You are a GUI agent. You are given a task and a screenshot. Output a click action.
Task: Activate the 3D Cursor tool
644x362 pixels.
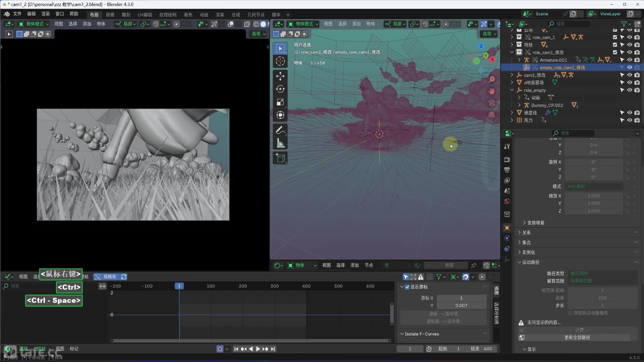coord(280,61)
